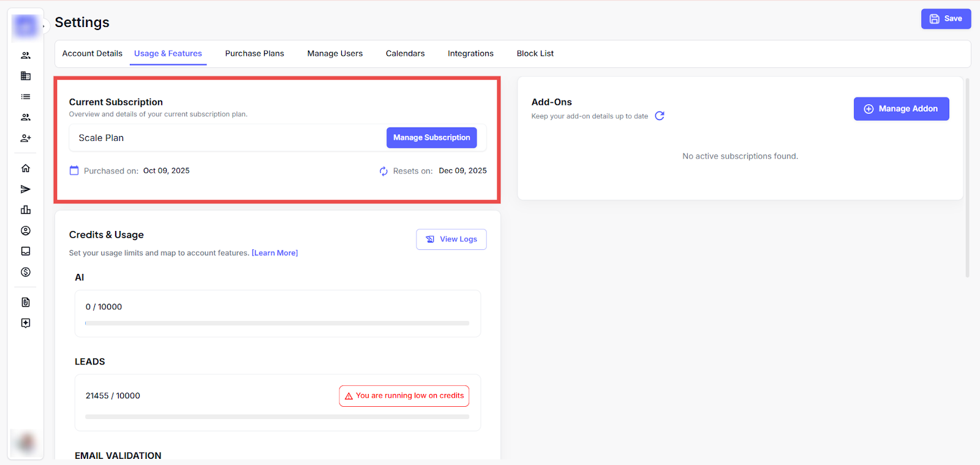Open the dollar sign billing icon
The image size is (980, 465).
click(26, 272)
